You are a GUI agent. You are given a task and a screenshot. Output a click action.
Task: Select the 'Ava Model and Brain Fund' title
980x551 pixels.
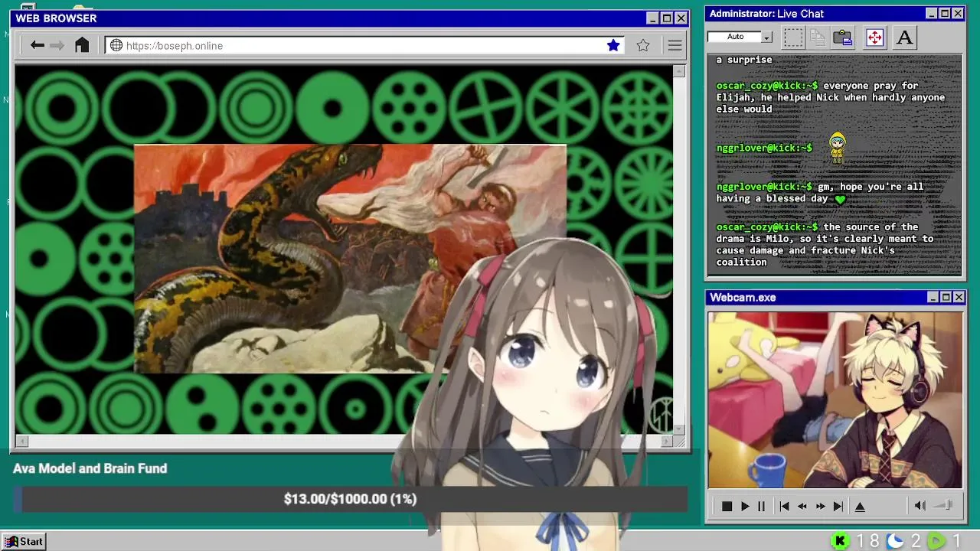click(x=90, y=468)
